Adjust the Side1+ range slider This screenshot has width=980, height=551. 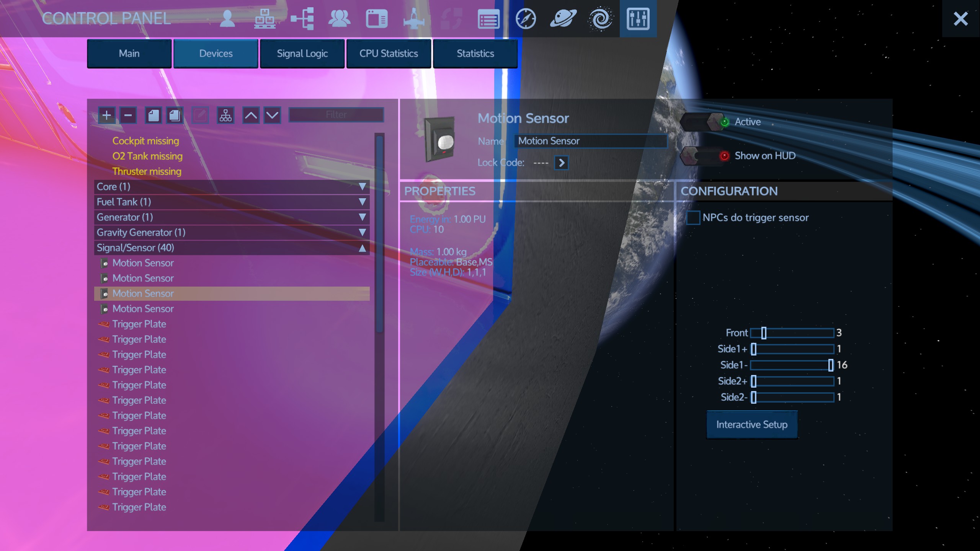792,349
